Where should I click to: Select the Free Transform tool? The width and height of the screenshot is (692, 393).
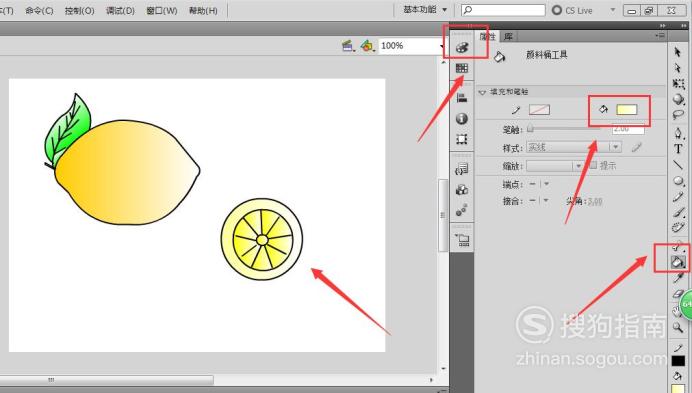coord(678,84)
